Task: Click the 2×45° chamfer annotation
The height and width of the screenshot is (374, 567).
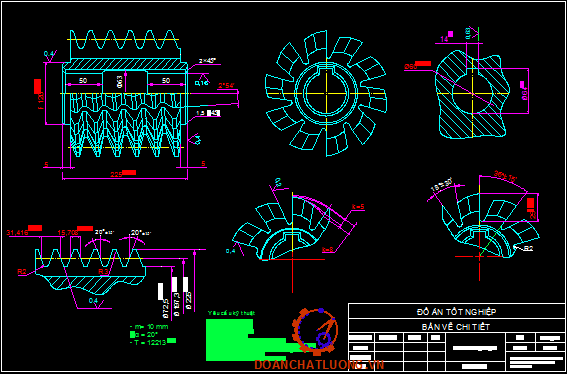Action: tap(209, 60)
